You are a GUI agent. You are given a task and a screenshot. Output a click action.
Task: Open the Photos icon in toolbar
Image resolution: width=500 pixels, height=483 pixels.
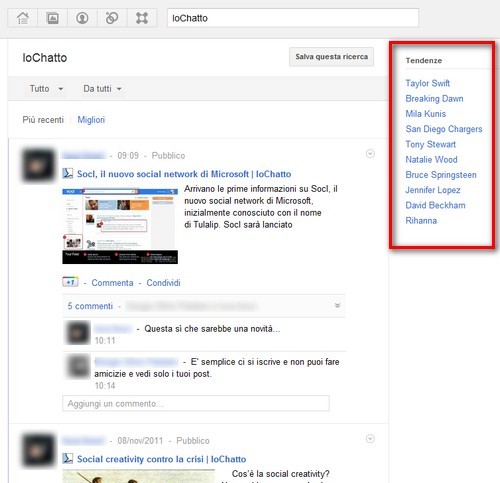pyautogui.click(x=52, y=18)
